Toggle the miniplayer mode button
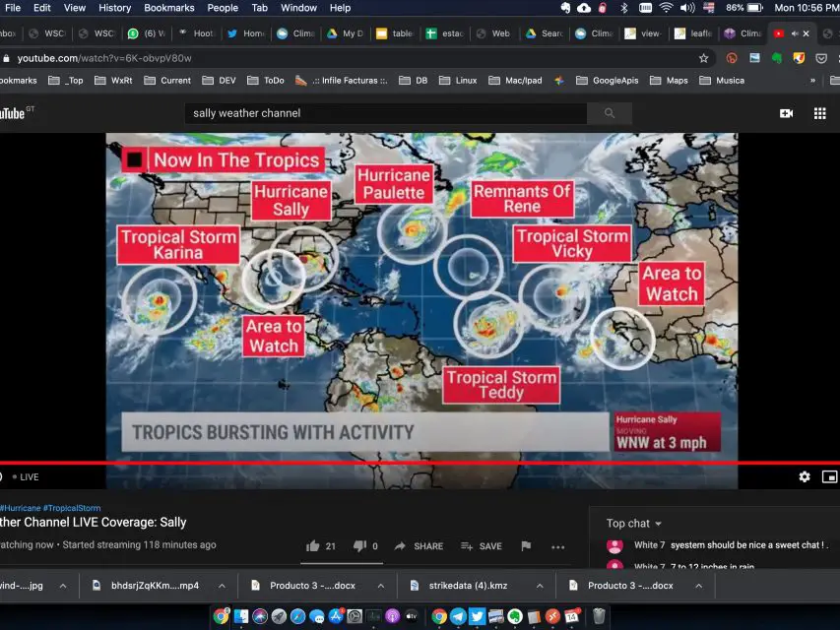The width and height of the screenshot is (840, 630). pos(829,476)
